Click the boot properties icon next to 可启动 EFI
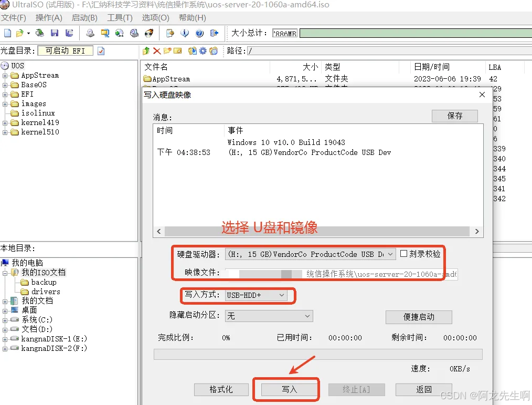532x405 pixels. pyautogui.click(x=101, y=51)
